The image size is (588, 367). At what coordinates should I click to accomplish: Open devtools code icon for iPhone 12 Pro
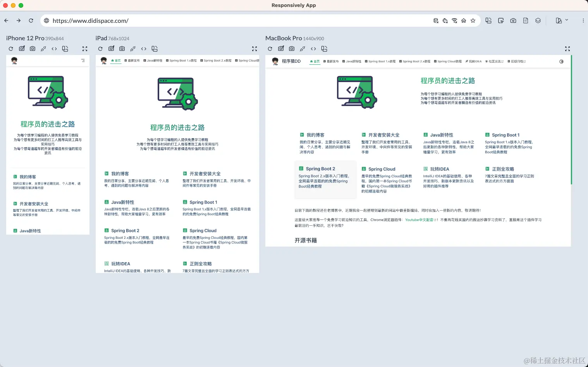point(54,49)
